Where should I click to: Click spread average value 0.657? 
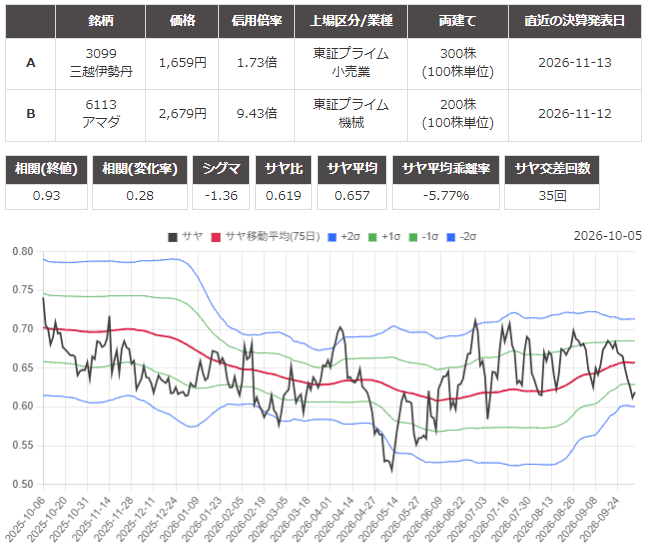[x=352, y=196]
